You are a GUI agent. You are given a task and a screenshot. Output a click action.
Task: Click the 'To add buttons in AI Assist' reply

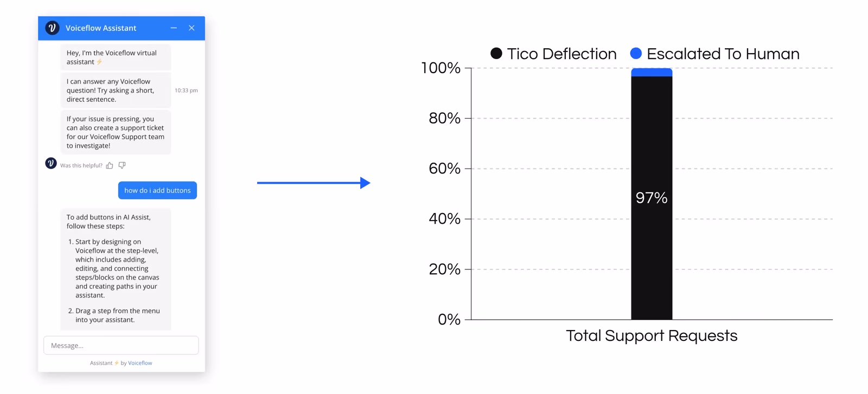point(116,269)
